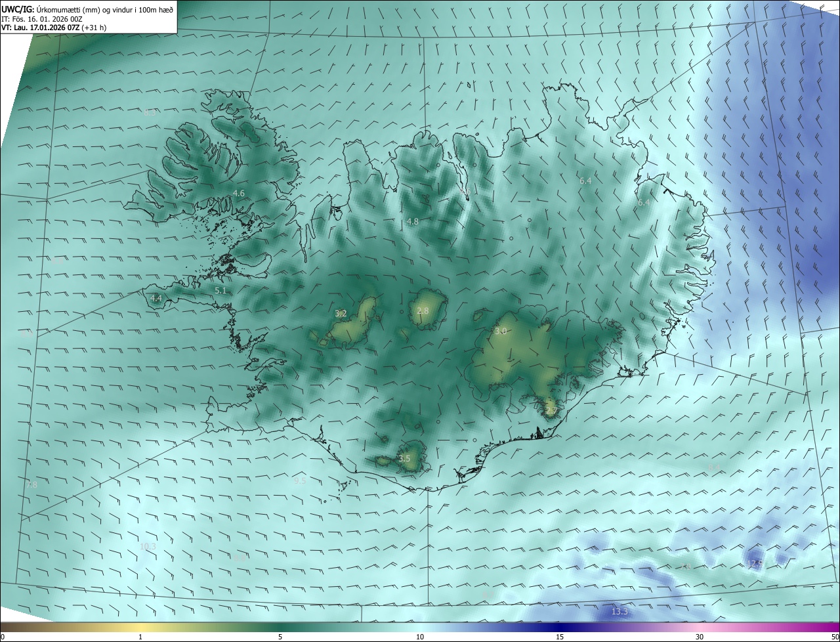Click the color scale at the 1 tick
The image size is (840, 642).
140,637
